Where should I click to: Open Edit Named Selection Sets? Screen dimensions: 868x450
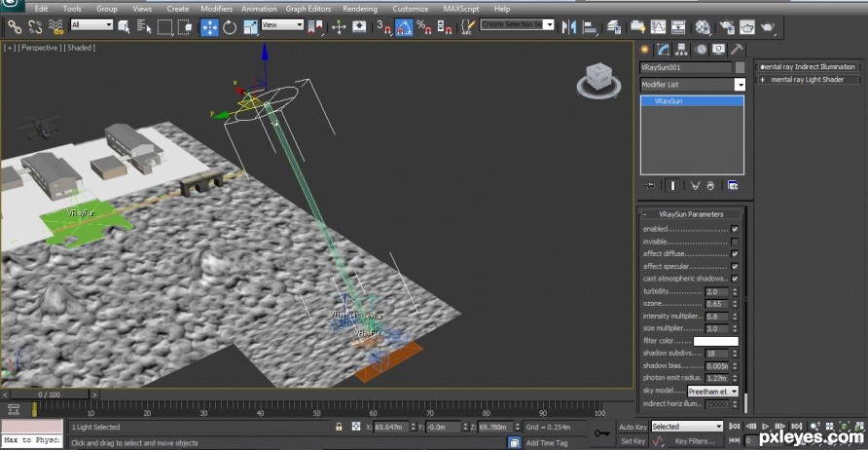pos(468,26)
